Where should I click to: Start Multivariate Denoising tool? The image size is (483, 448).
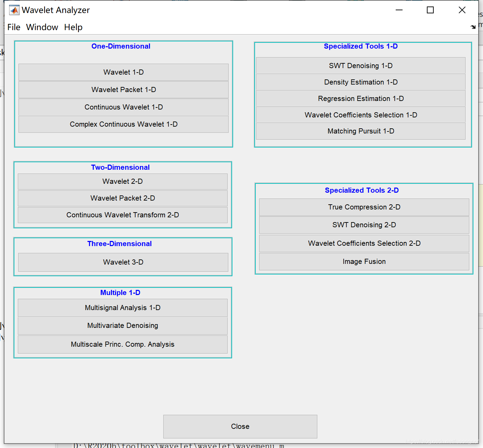[123, 325]
